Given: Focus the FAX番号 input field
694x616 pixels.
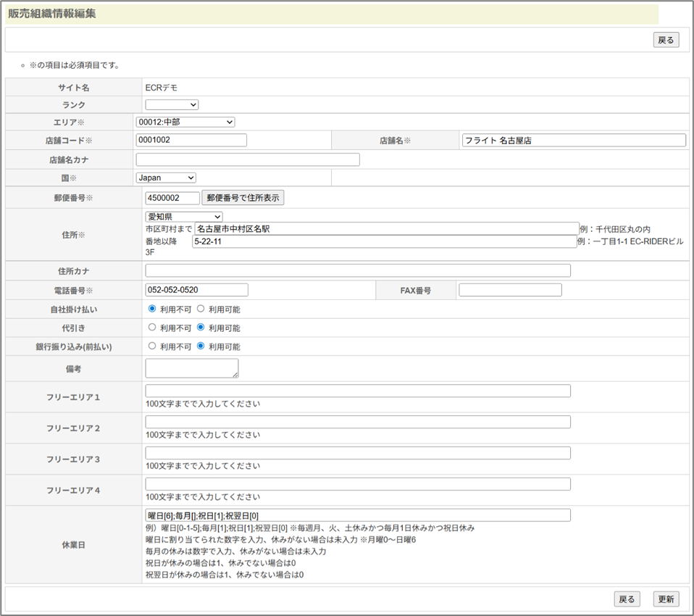Looking at the screenshot, I should [510, 290].
